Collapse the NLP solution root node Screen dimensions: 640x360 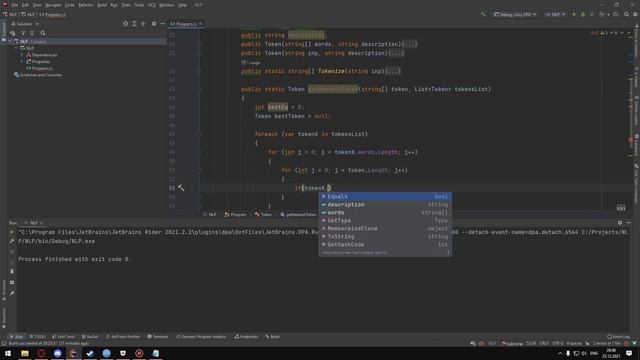coord(10,42)
